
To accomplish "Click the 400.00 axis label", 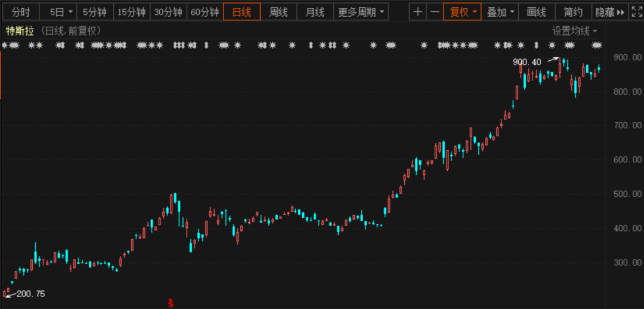I will click(x=626, y=228).
